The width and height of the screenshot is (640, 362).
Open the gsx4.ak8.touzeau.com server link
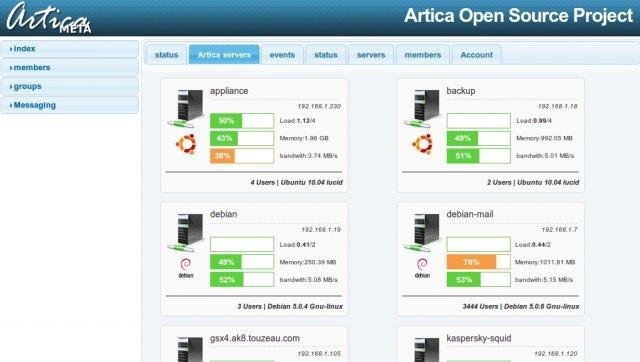pyautogui.click(x=255, y=338)
